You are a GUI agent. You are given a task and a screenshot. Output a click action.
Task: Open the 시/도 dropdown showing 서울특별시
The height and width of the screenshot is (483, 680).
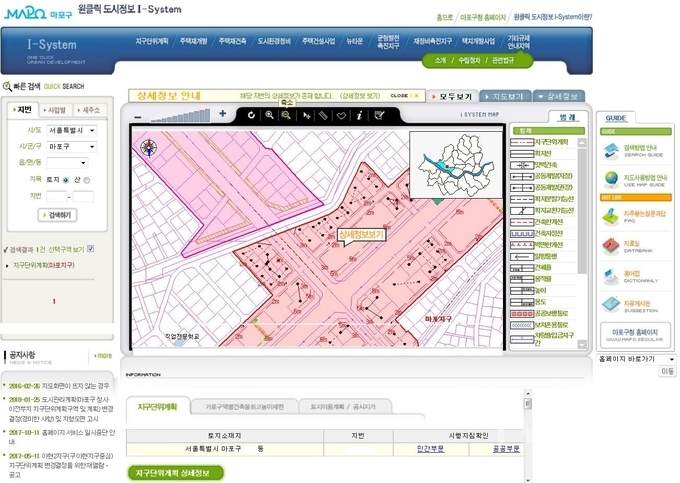[72, 131]
